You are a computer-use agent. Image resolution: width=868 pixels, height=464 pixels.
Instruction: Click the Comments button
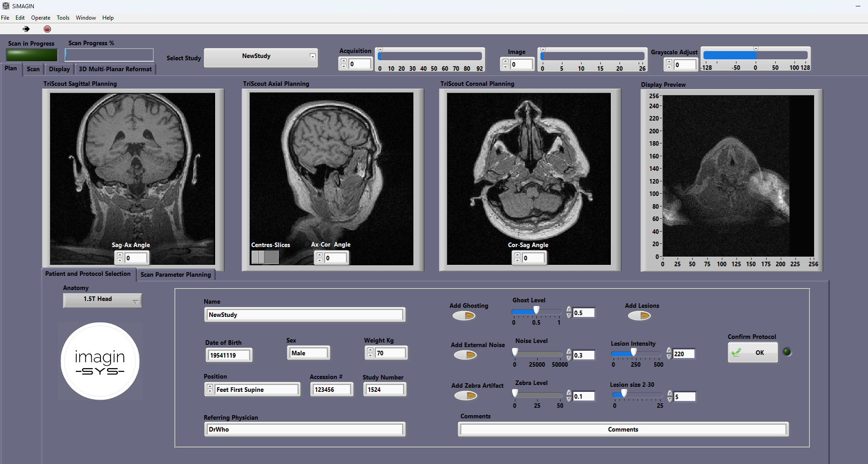point(623,429)
